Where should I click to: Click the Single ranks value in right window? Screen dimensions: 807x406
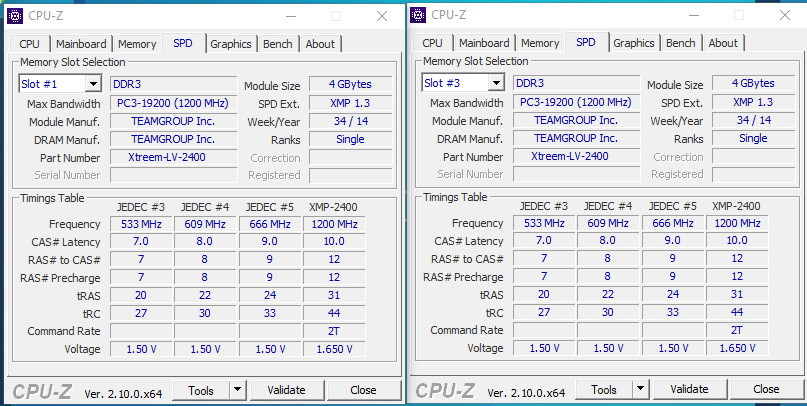[x=753, y=138]
